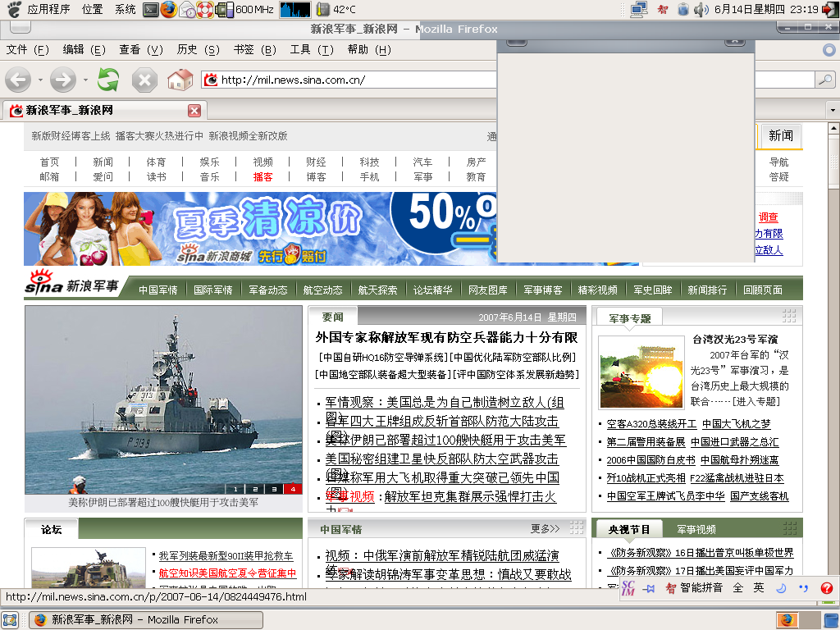The height and width of the screenshot is (630, 840).
Task: Select slideshow image number 4
Action: pos(293,489)
